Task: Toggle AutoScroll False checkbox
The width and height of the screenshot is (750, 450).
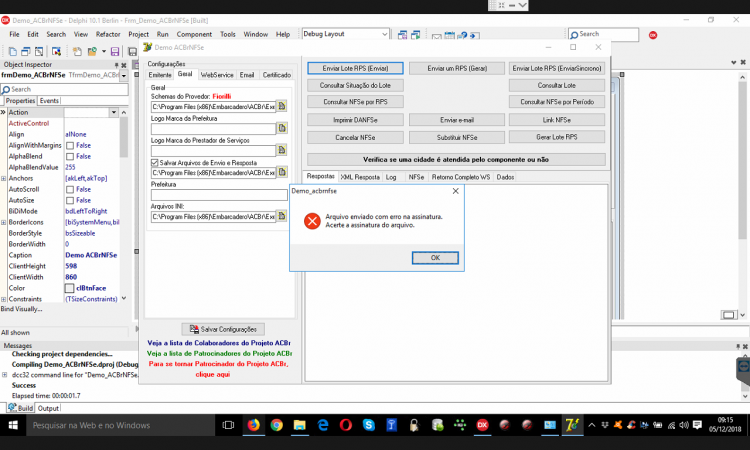Action: pyautogui.click(x=70, y=189)
